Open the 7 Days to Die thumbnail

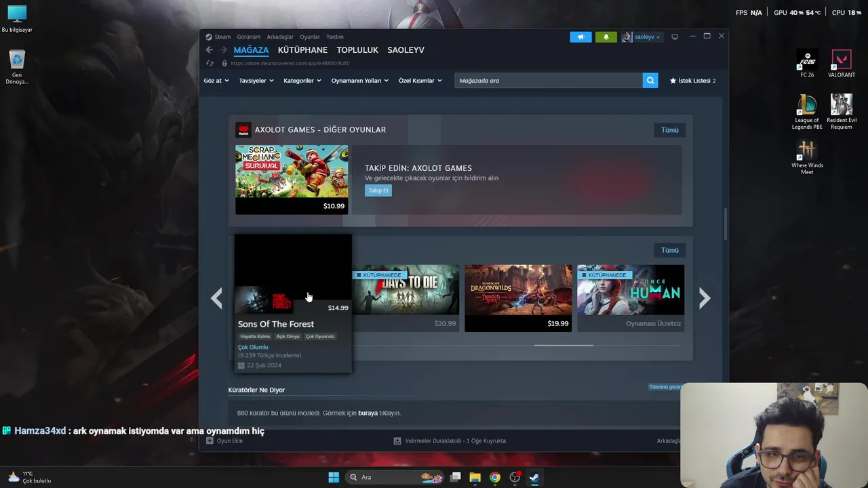406,290
